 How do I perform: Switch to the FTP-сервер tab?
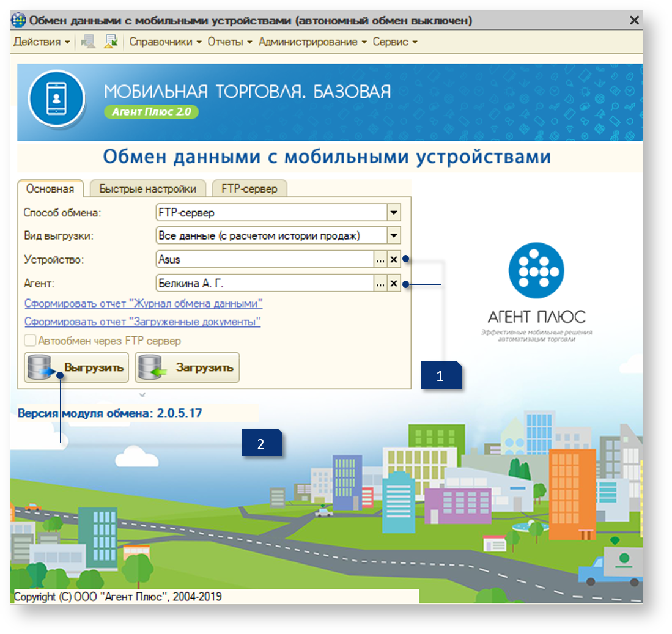pos(249,188)
